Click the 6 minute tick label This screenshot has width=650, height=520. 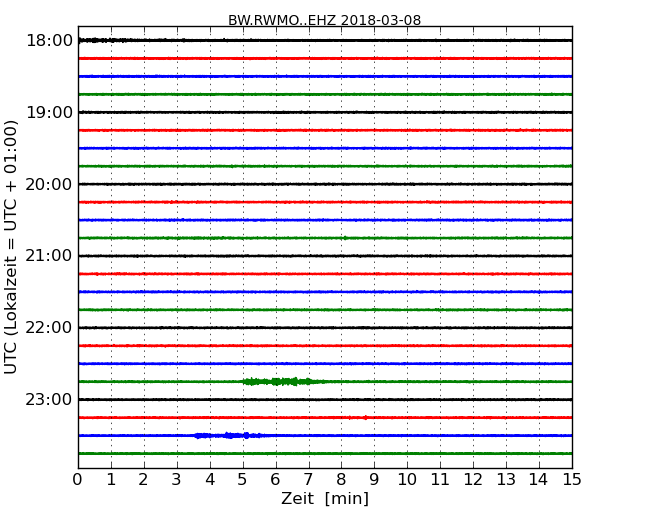(276, 479)
